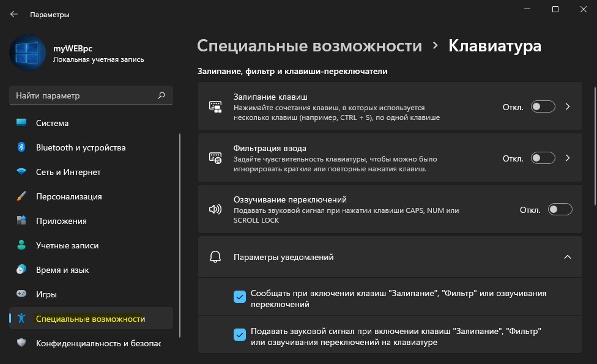Click the Найти параметр search field

(91, 95)
